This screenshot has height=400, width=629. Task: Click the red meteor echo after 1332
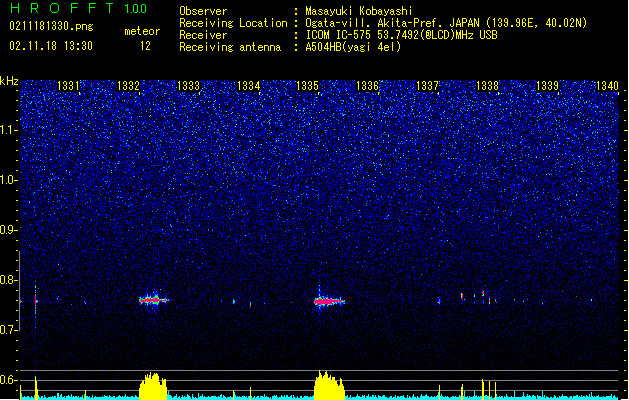point(153,300)
